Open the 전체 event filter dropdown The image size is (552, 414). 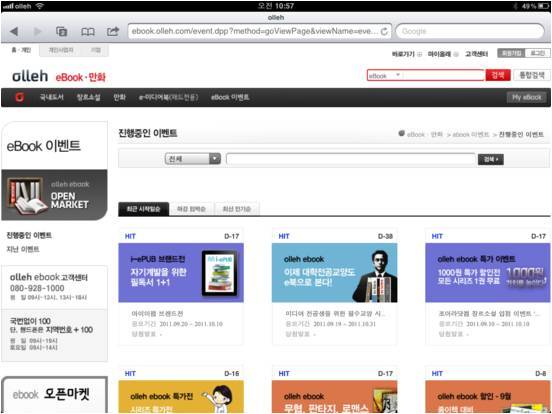[x=193, y=159]
